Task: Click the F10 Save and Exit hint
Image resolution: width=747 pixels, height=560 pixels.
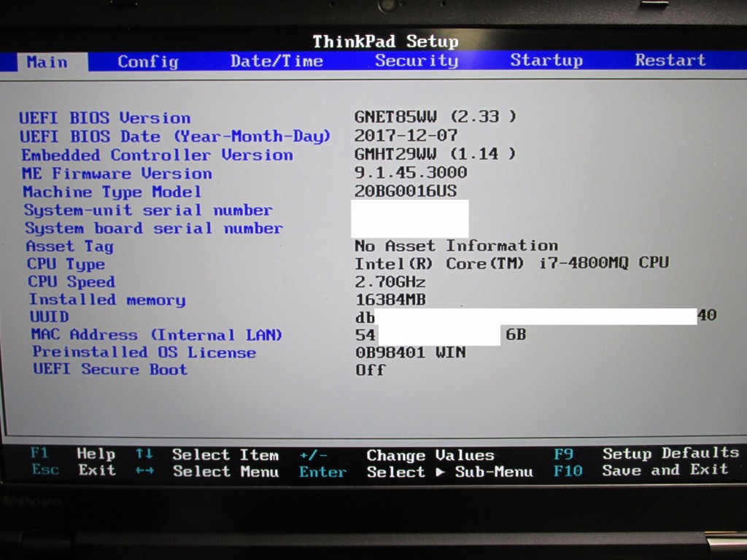Action: (641, 470)
